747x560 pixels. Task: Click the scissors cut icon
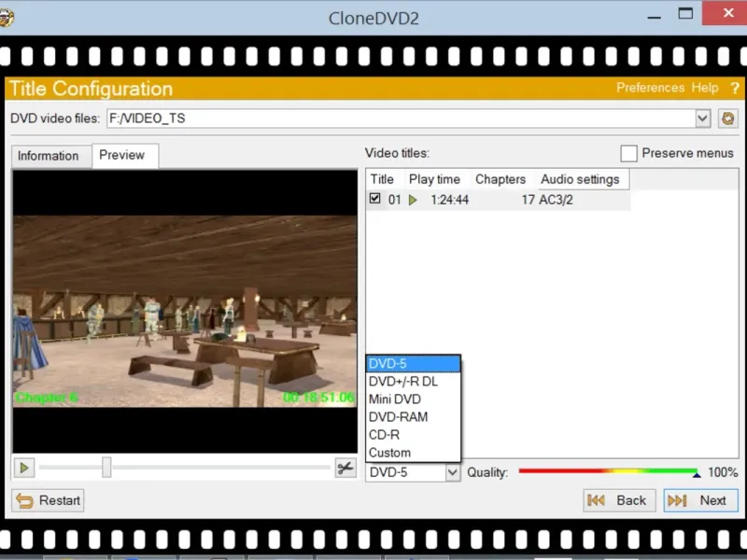(345, 469)
